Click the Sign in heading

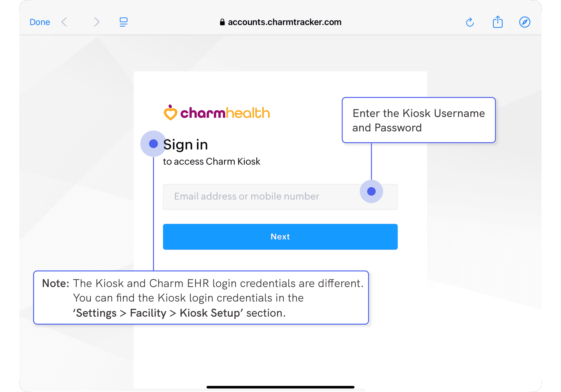185,145
